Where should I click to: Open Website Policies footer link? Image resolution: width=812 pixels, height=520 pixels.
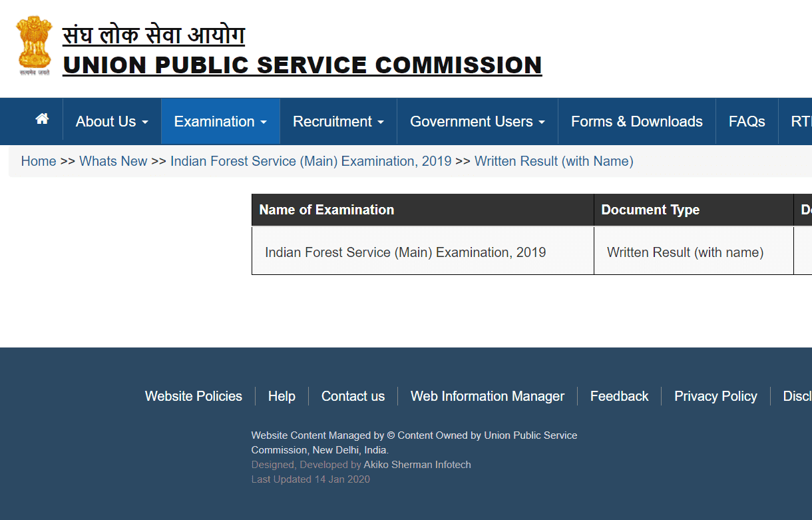click(194, 396)
